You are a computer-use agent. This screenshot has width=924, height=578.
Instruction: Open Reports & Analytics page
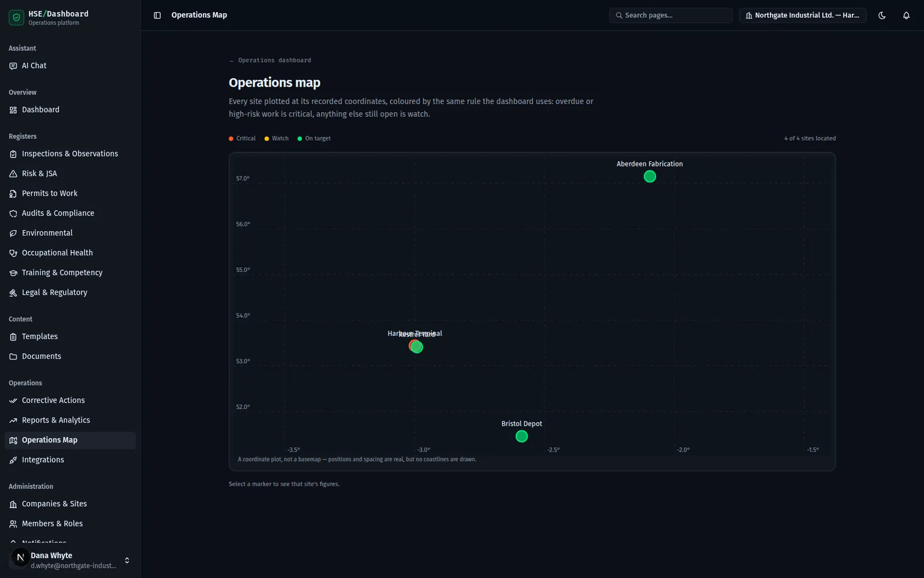click(x=70, y=420)
